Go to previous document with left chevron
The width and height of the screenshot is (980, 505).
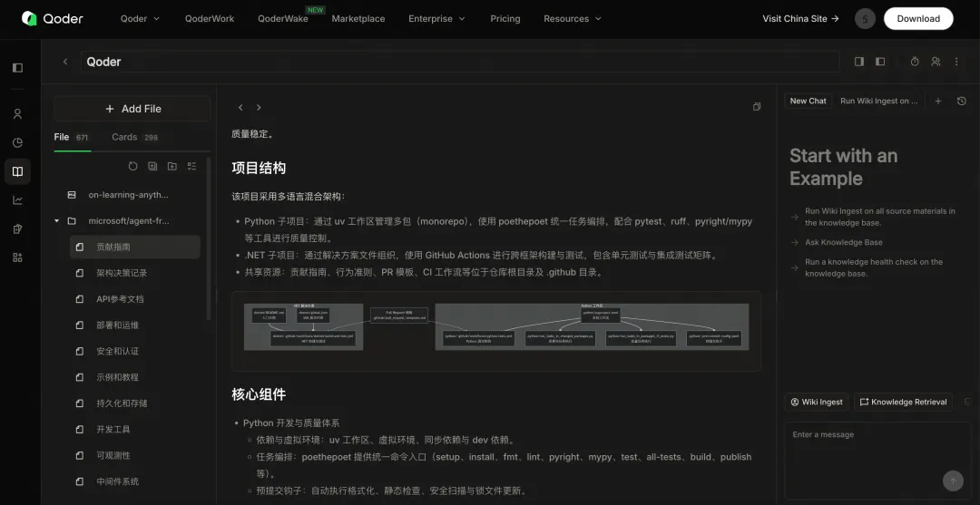tap(240, 107)
